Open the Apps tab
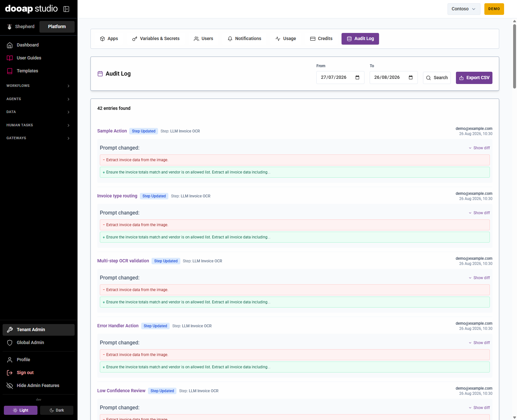Image resolution: width=517 pixels, height=420 pixels. (x=109, y=39)
